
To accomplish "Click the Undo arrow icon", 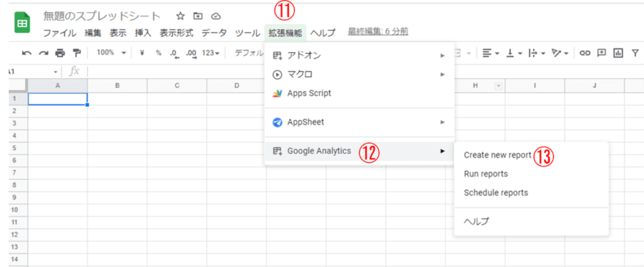I will (26, 53).
